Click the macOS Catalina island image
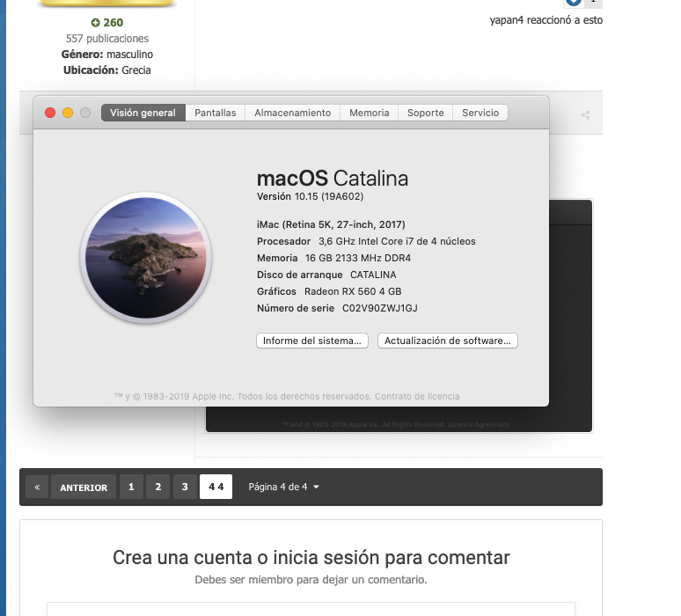Screen dimensions: 681x616 [x=146, y=258]
